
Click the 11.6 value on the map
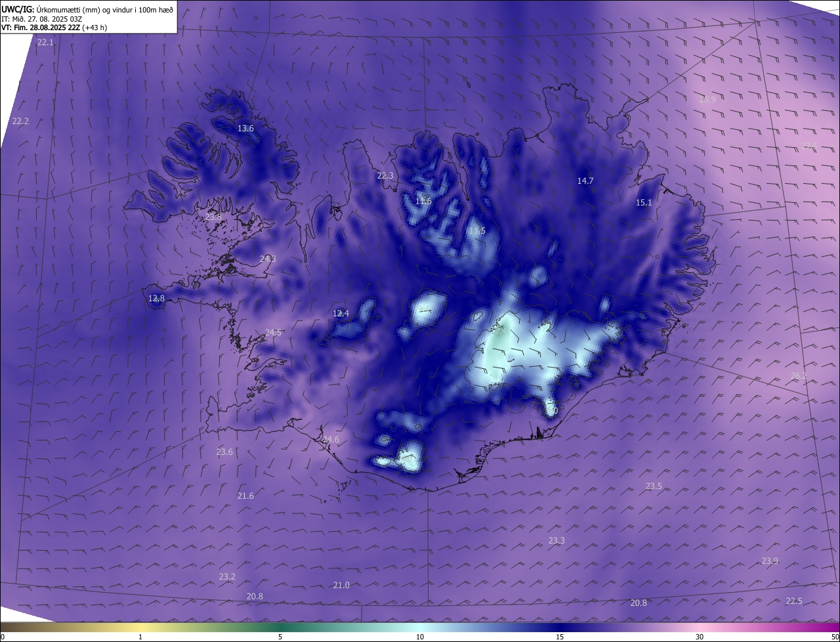pos(423,202)
